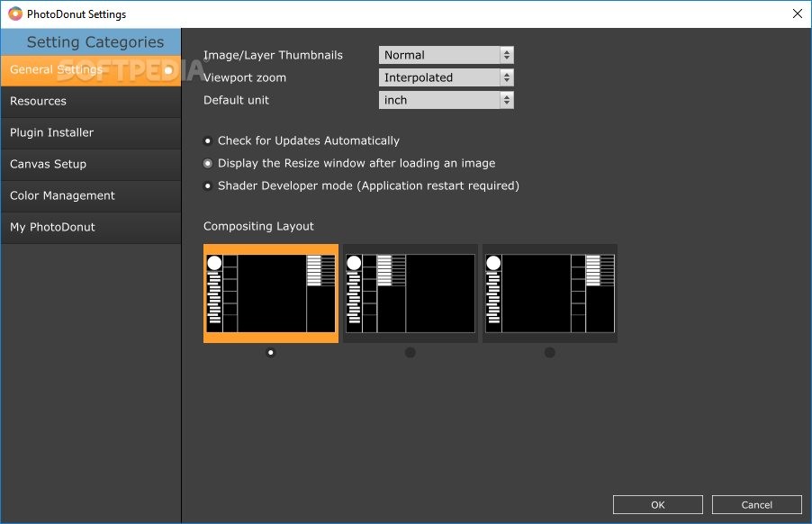Select radio button under the all-panels-left layout
The width and height of the screenshot is (812, 524).
[x=411, y=353]
